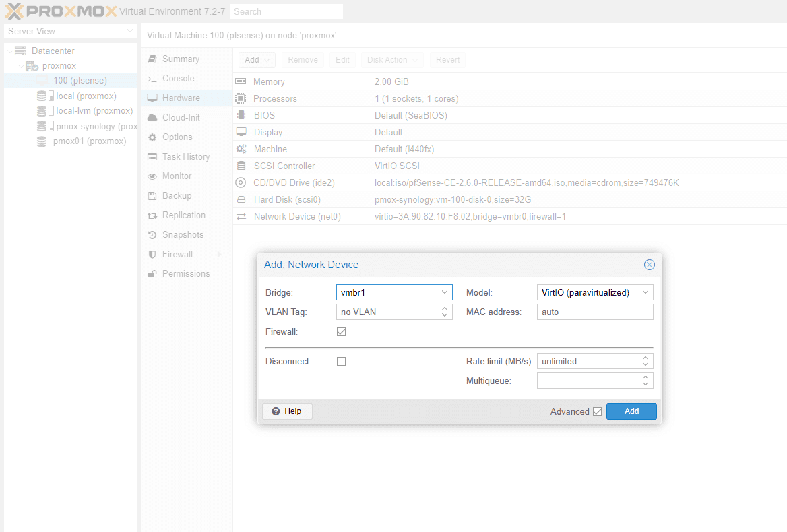The image size is (787, 532).
Task: Click the Display monitor icon
Action: [241, 132]
